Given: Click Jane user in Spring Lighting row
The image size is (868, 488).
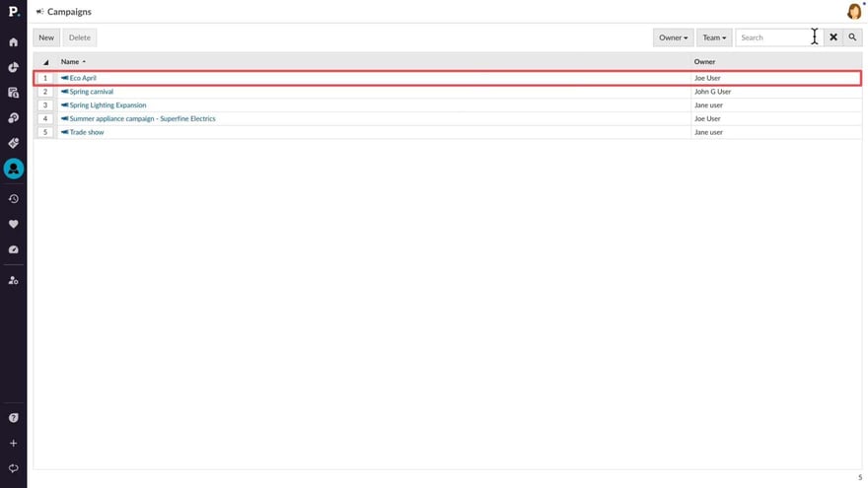Looking at the screenshot, I should (708, 105).
